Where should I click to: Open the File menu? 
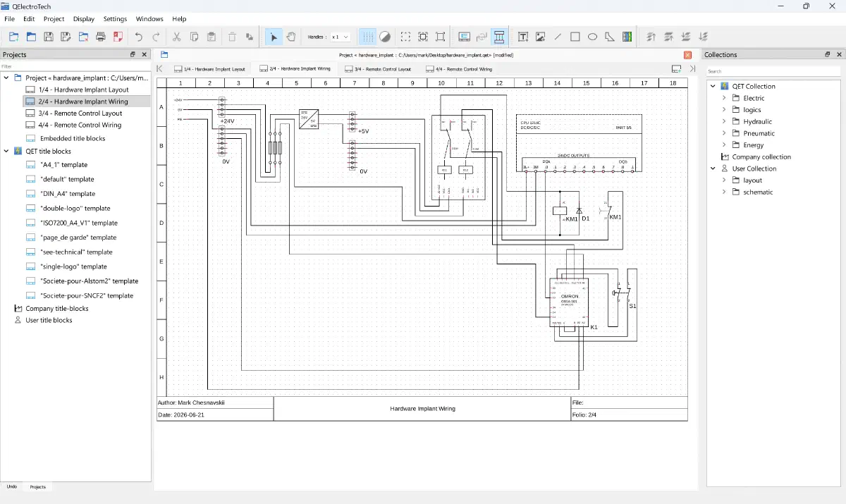tap(10, 19)
